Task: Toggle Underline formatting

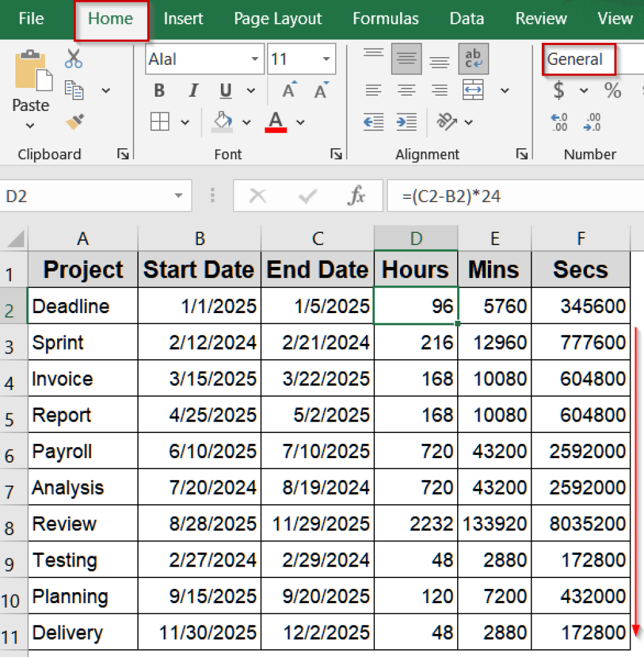Action: (x=225, y=90)
